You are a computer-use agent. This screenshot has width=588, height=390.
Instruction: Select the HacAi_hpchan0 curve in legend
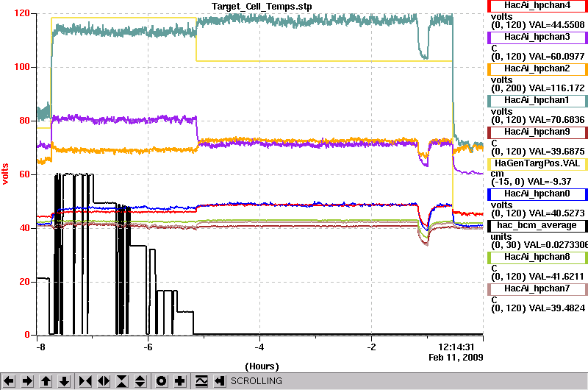pos(537,194)
